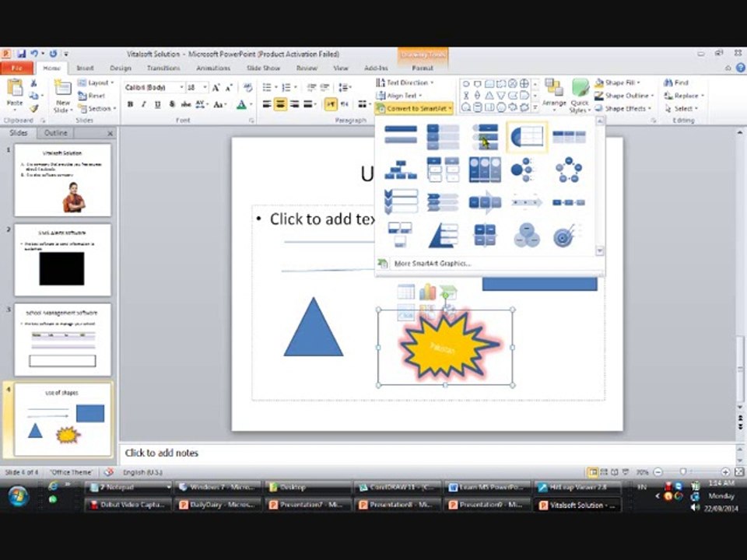Turn off center alignment
The height and width of the screenshot is (560, 747).
pyautogui.click(x=281, y=104)
